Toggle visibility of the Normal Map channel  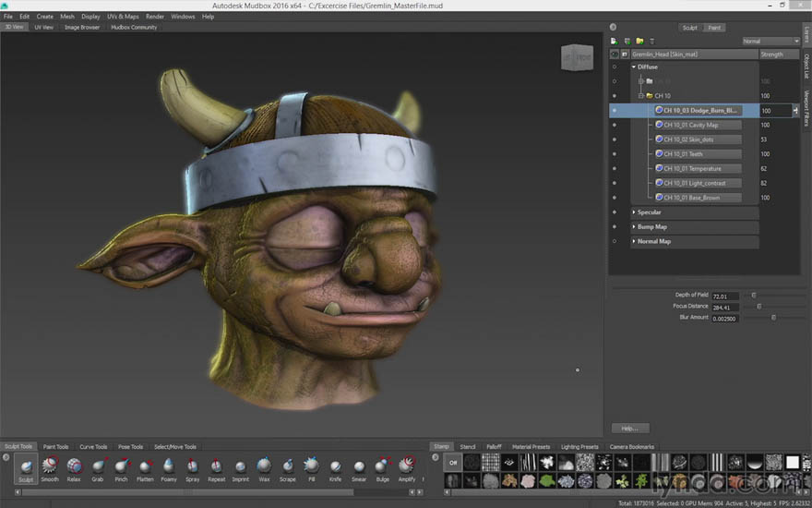[615, 241]
